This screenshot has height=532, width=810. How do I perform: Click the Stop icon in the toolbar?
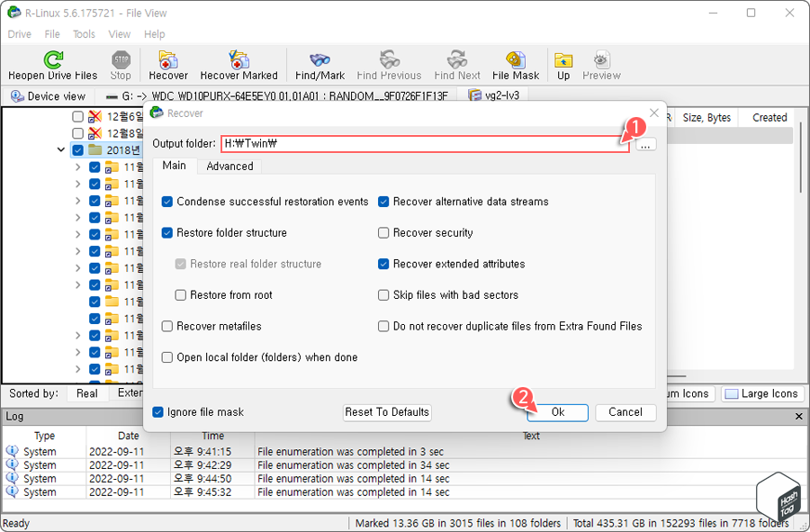point(121,63)
